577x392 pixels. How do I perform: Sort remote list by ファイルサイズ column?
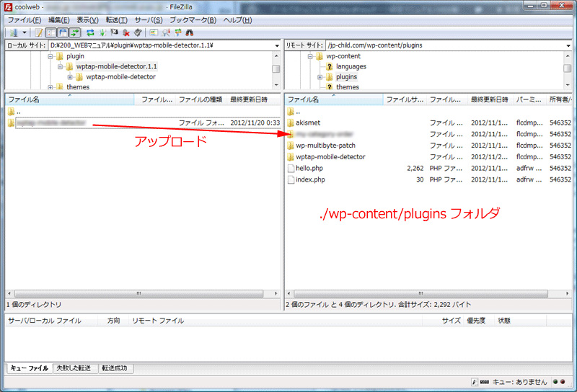[x=405, y=99]
